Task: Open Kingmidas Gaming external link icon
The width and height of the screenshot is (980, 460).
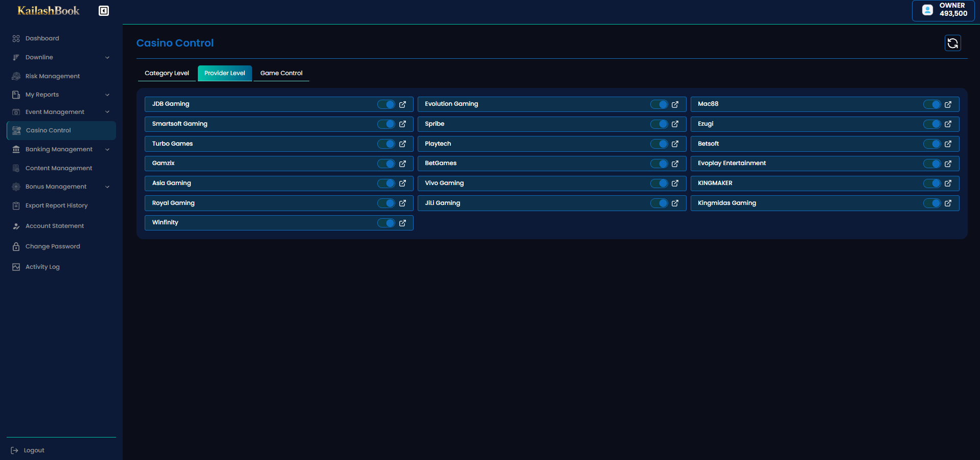Action: 948,203
